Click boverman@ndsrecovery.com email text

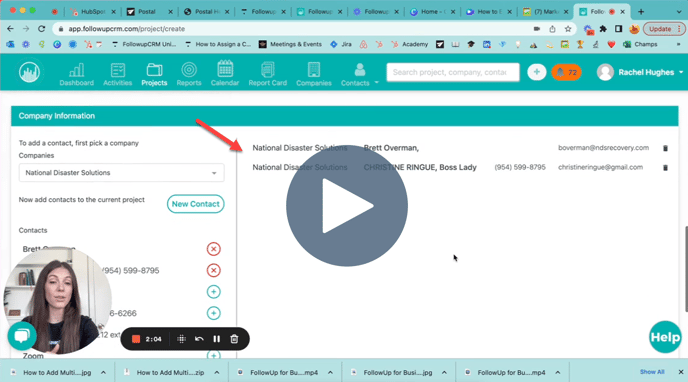(x=603, y=148)
